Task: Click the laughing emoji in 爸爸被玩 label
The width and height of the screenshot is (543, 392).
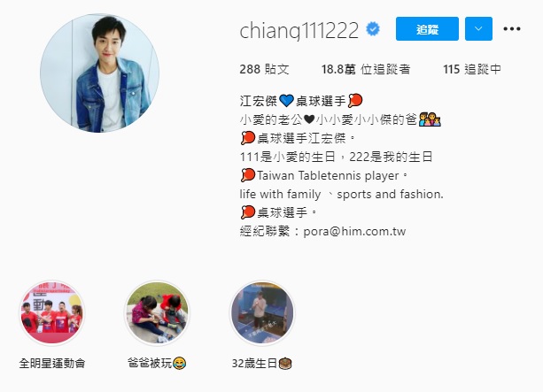Action: 179,364
